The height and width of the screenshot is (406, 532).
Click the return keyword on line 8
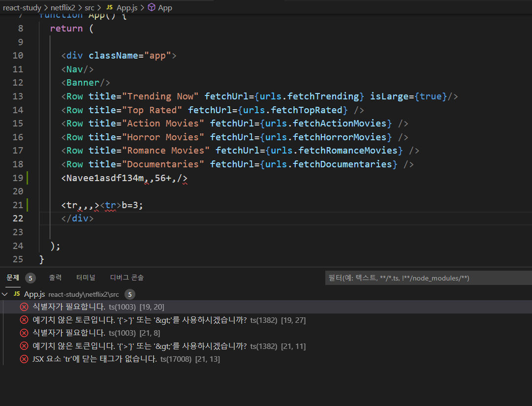66,29
